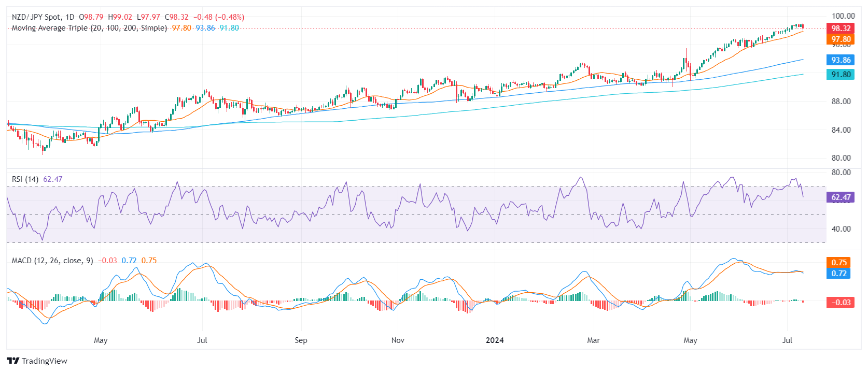Click the purple 62.47 RSI axis tag
868x372 pixels.
tap(841, 197)
